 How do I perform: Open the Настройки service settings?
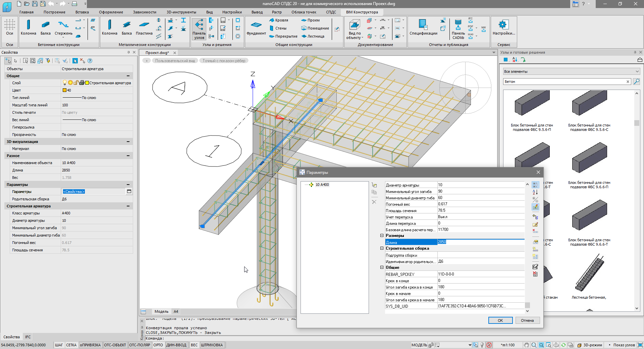coord(504,27)
